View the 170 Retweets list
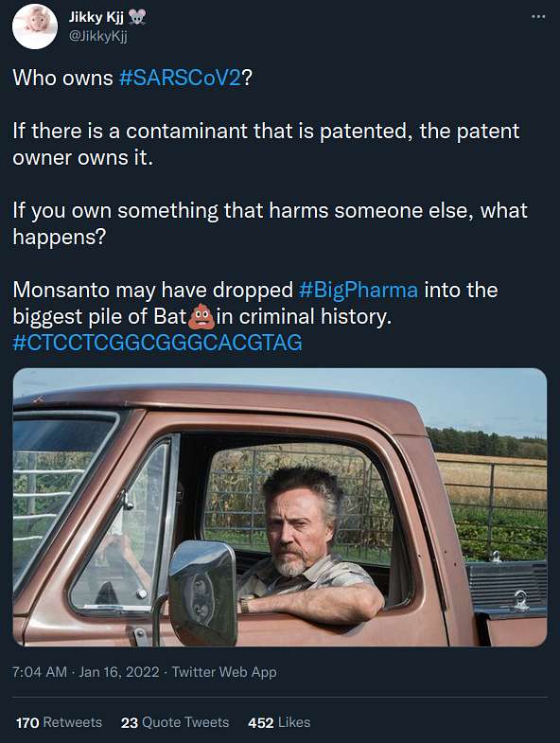560x743 pixels. (x=59, y=722)
